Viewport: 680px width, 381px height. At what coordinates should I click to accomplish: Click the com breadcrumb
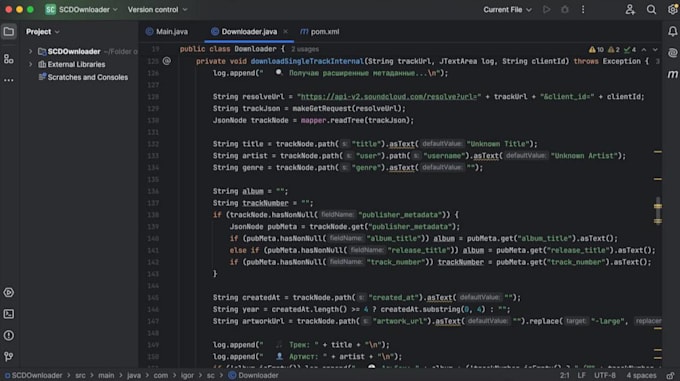(x=160, y=375)
